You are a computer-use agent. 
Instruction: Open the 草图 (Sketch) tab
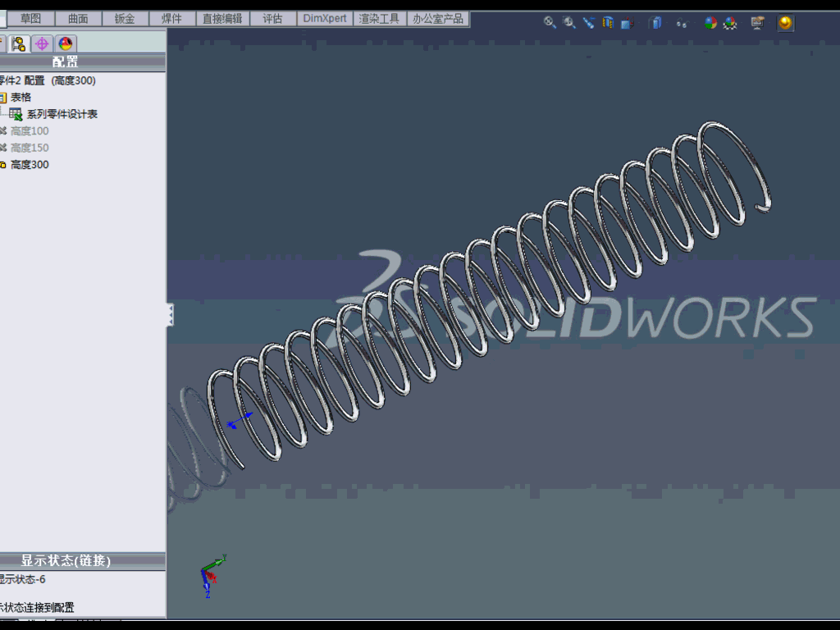(x=30, y=19)
